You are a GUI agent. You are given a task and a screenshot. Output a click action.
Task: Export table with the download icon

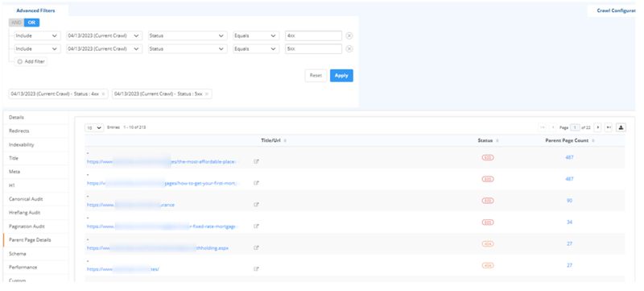pyautogui.click(x=621, y=128)
